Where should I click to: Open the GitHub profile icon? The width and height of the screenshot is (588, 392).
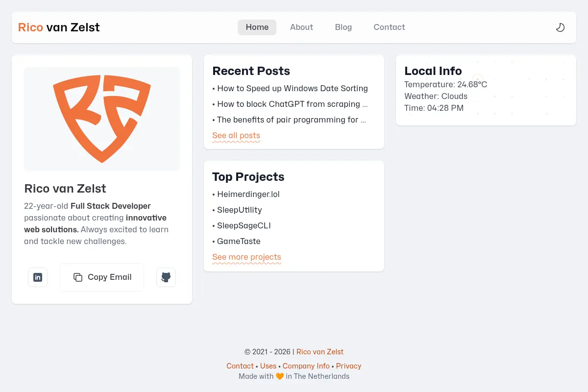pos(166,277)
